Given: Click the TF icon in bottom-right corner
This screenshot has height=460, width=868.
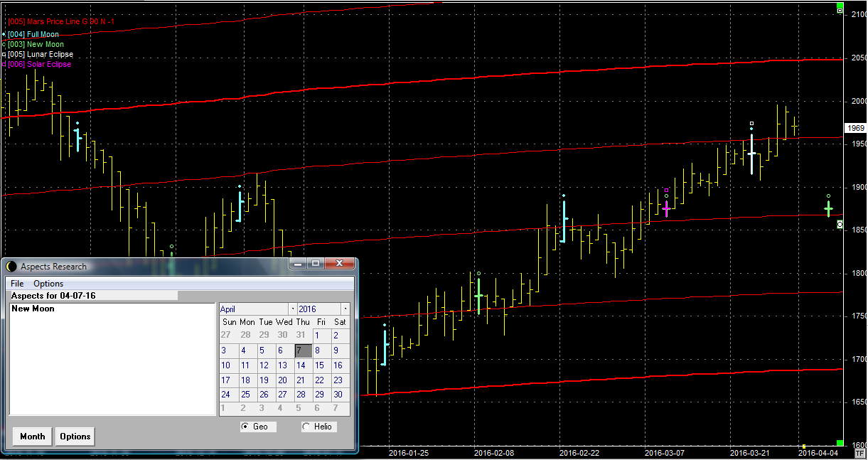Looking at the screenshot, I should (859, 452).
